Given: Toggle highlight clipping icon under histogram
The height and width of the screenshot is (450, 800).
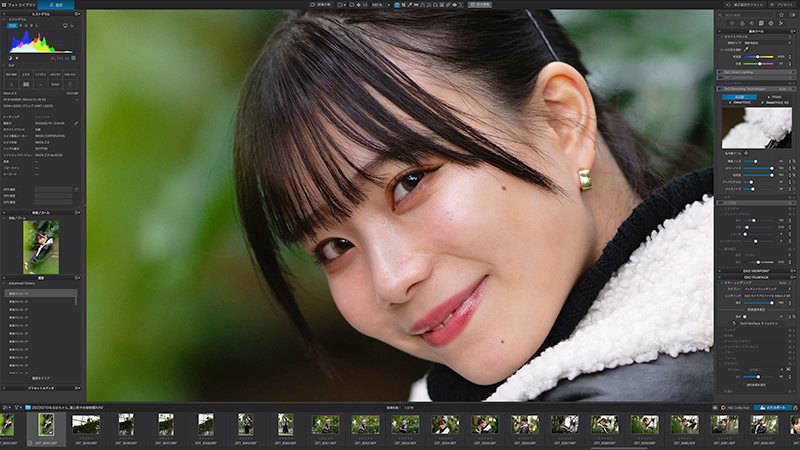Looking at the screenshot, I should (17, 58).
